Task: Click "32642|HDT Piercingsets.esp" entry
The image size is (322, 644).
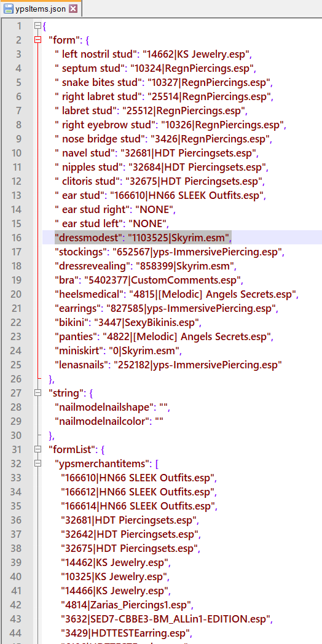Action: [130, 534]
